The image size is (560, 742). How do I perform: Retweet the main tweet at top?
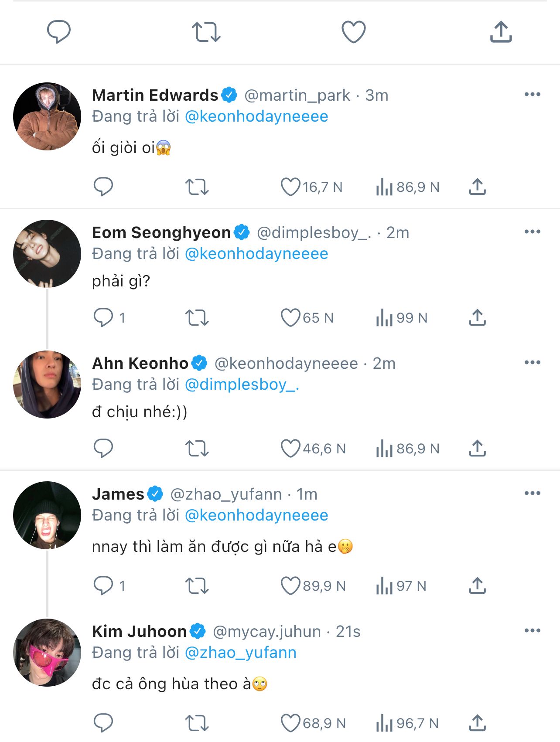[206, 32]
